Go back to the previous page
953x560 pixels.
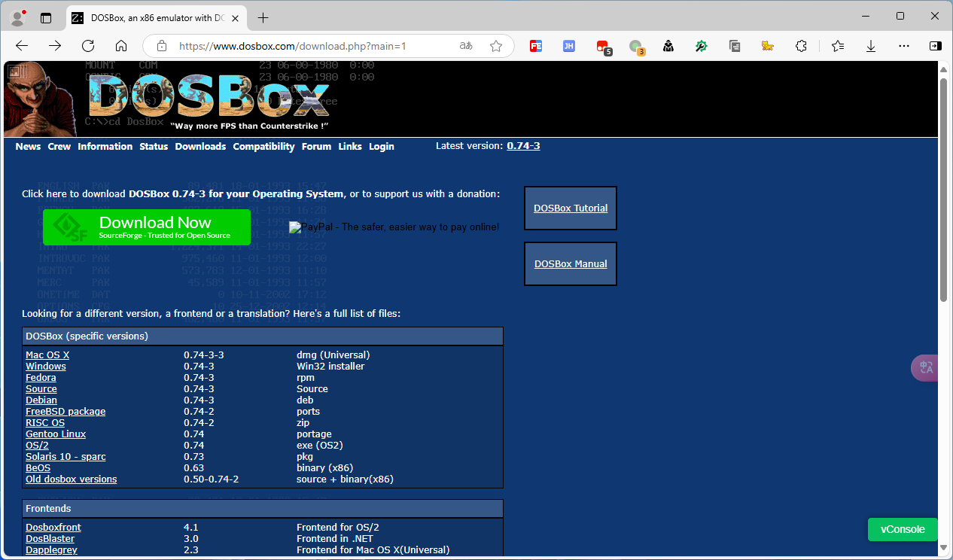pyautogui.click(x=22, y=46)
